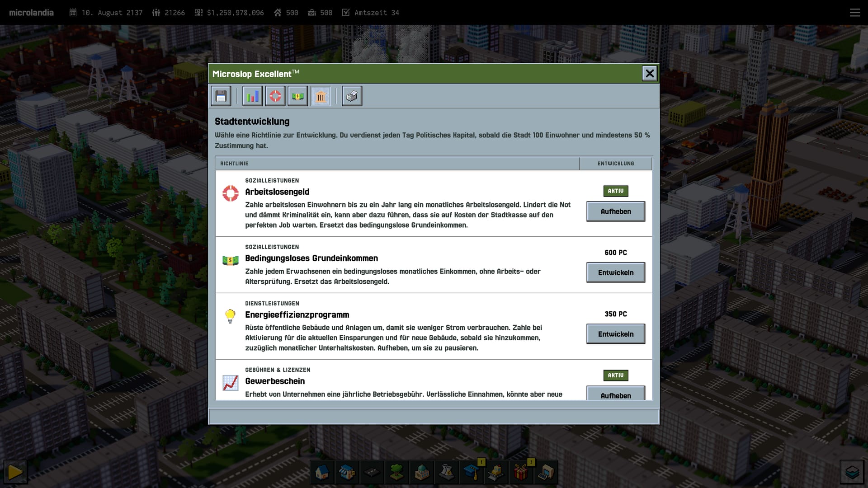Click the Richtlinie column header
Viewport: 868px width, 488px height.
tap(397, 164)
